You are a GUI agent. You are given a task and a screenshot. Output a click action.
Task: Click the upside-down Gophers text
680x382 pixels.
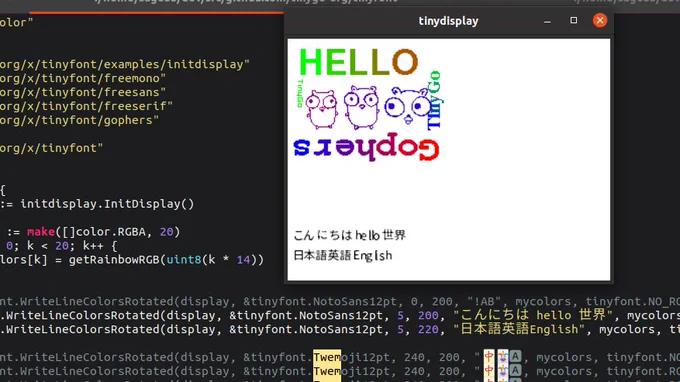coord(366,147)
